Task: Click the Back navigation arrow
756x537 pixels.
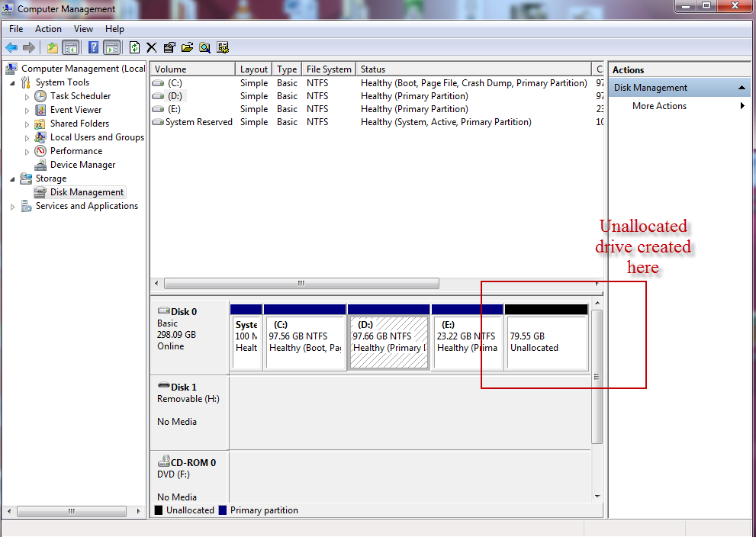Action: pyautogui.click(x=12, y=47)
